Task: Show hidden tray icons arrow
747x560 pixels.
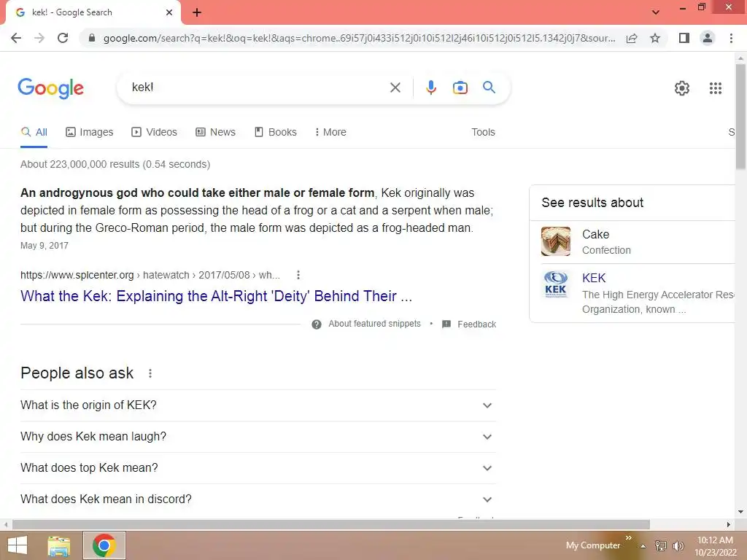Action: [643, 546]
